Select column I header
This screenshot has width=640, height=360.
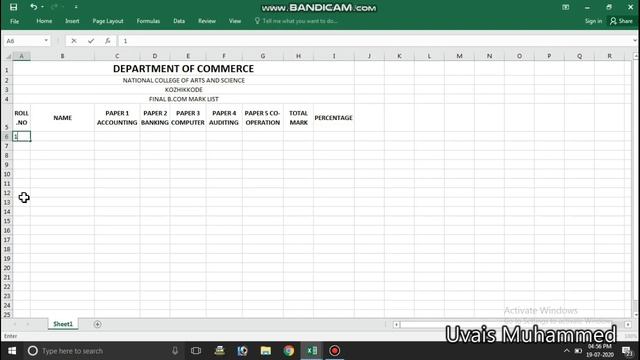point(334,56)
